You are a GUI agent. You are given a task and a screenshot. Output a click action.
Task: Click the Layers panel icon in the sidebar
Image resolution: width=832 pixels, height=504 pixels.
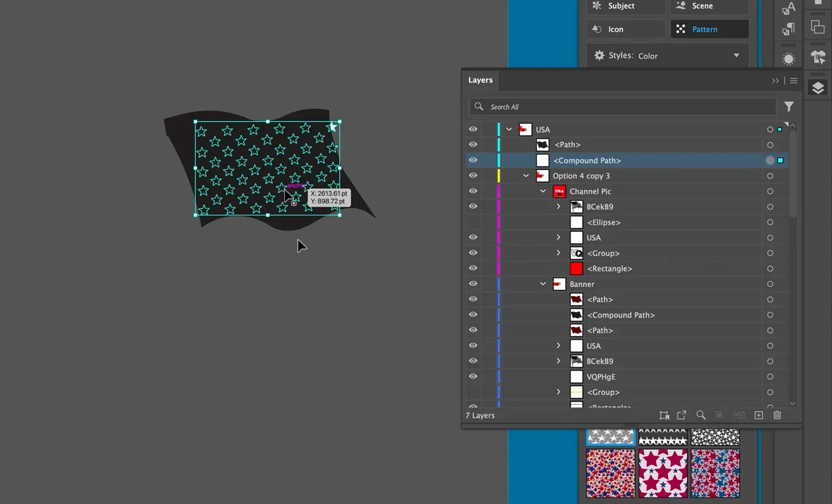(x=818, y=87)
